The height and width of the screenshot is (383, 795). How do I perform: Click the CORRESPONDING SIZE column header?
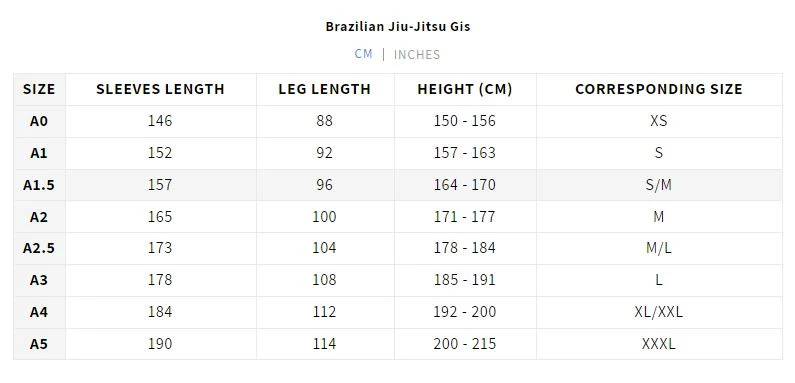coord(659,89)
